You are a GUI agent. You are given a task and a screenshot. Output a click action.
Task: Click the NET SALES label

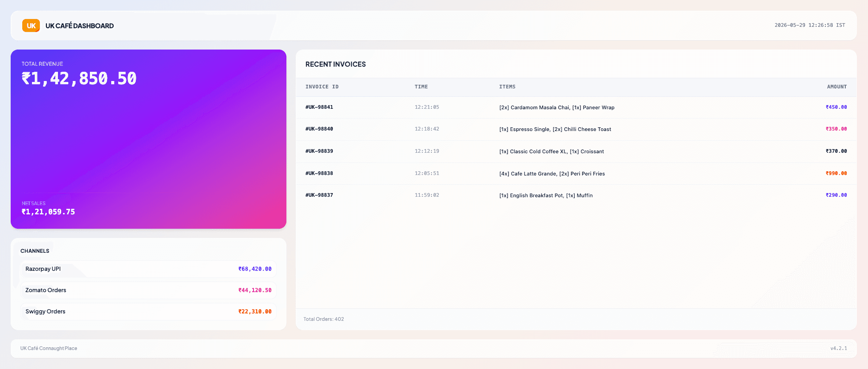click(33, 203)
